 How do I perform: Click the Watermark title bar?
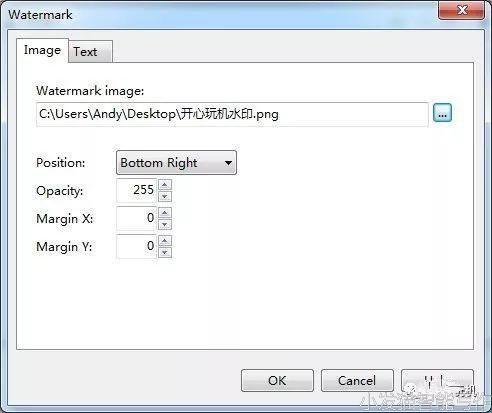220,14
